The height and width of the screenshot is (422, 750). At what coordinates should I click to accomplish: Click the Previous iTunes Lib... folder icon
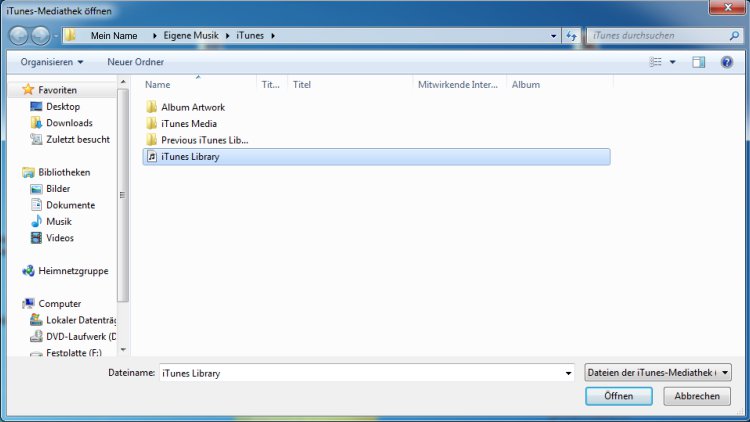(x=151, y=140)
